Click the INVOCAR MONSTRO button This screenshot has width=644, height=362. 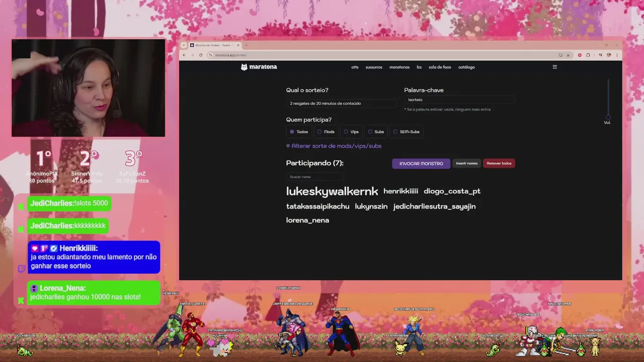click(421, 163)
